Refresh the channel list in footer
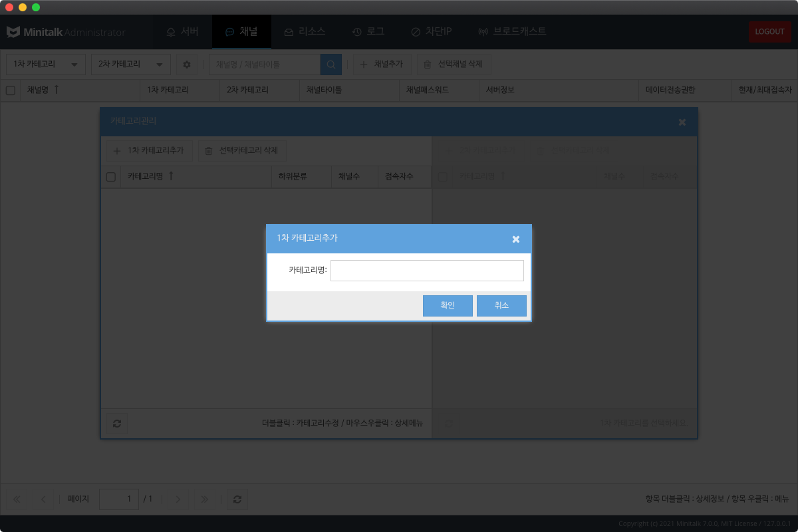 point(237,499)
